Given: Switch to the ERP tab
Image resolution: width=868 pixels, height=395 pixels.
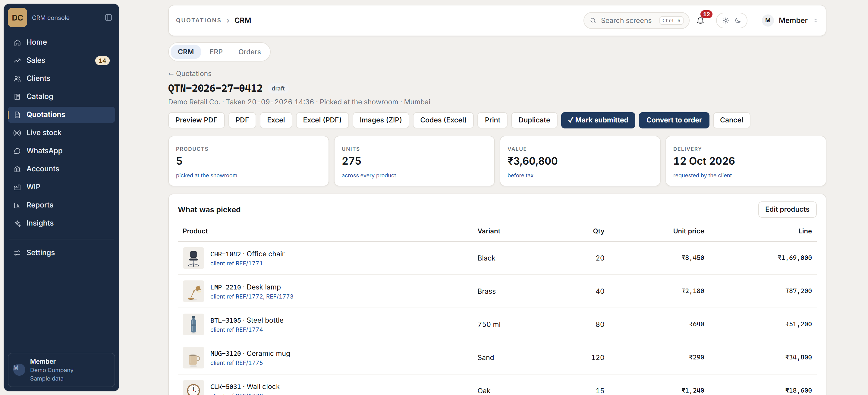Looking at the screenshot, I should pyautogui.click(x=216, y=52).
